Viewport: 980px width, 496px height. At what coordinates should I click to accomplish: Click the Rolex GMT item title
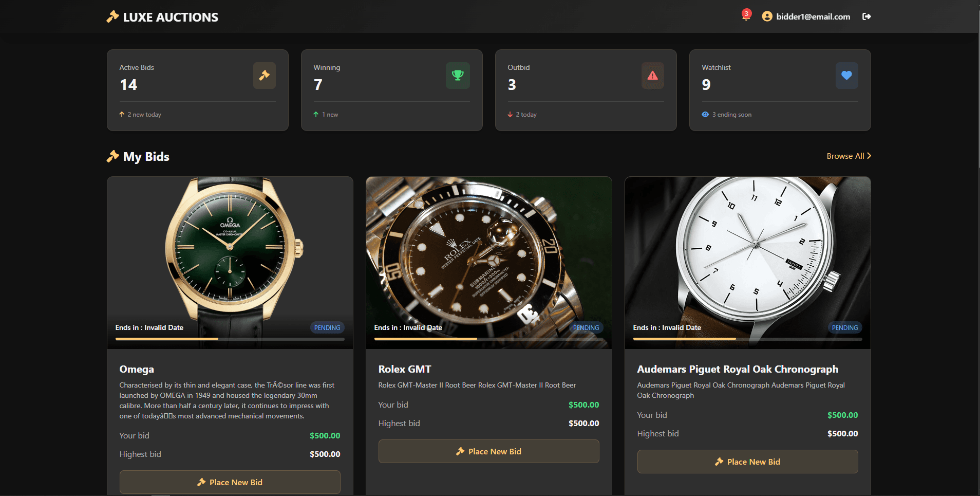405,369
